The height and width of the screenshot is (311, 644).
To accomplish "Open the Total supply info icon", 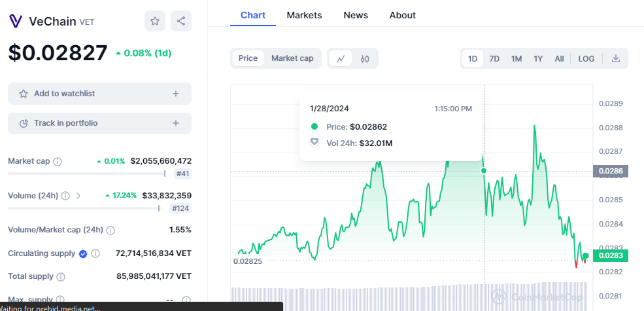I will pos(60,277).
